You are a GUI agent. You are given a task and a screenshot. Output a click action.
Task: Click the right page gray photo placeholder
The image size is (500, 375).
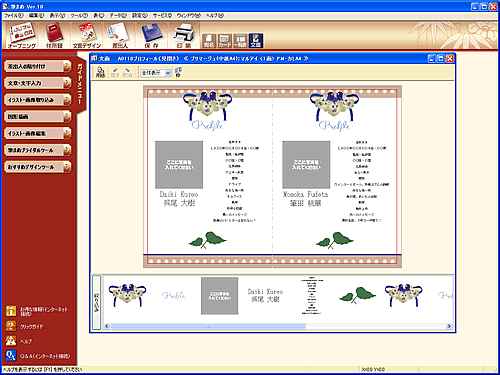(x=306, y=165)
